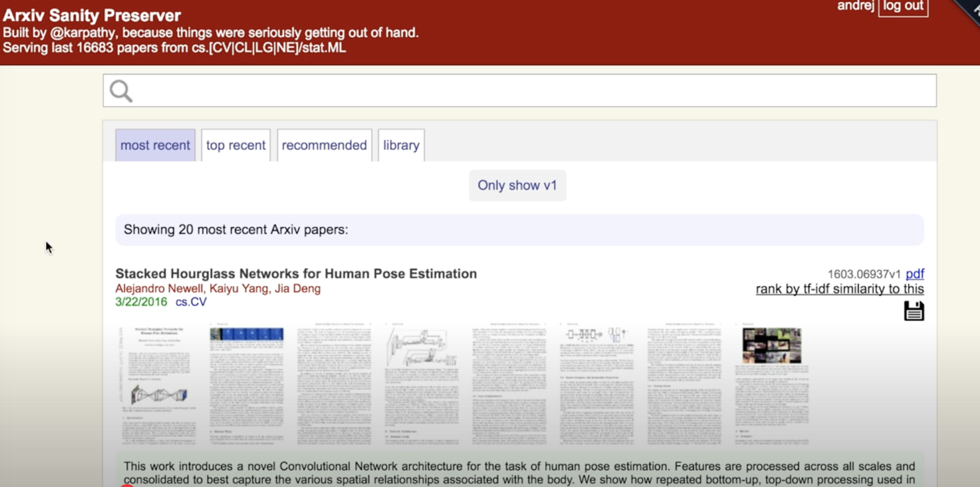Click rank by tf-idf similarity to this
The image size is (980, 487).
(840, 289)
